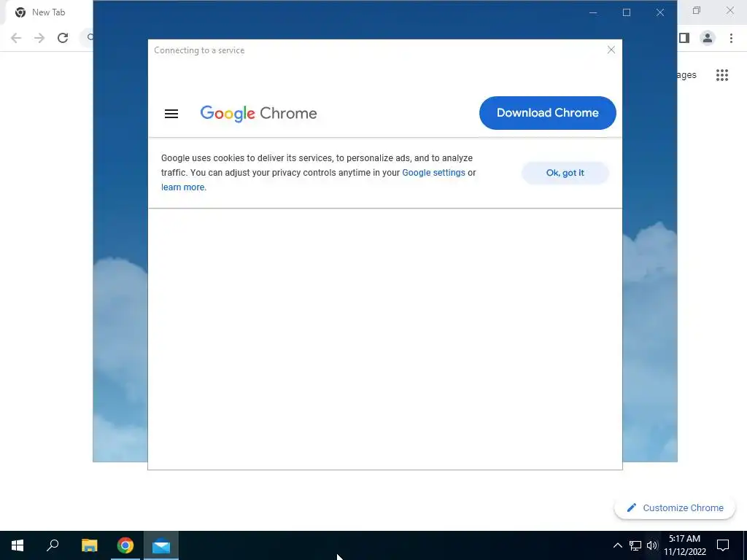This screenshot has height=560, width=747.
Task: Open clock showing 5:17 AM
Action: [x=684, y=545]
